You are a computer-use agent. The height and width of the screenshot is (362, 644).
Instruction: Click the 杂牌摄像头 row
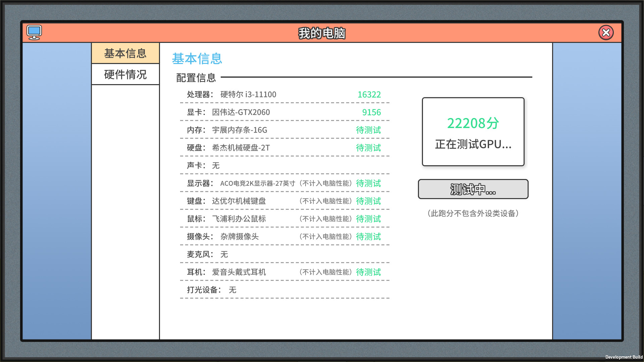[242, 237]
